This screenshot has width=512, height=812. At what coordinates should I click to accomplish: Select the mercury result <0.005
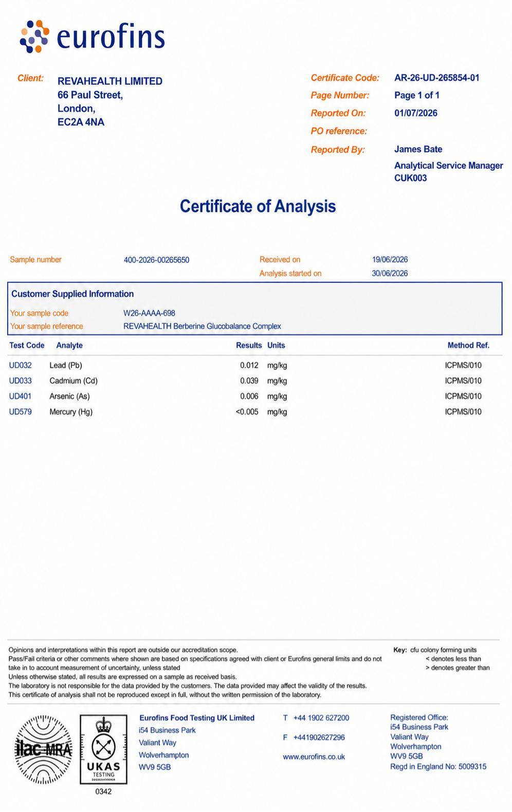tap(247, 412)
